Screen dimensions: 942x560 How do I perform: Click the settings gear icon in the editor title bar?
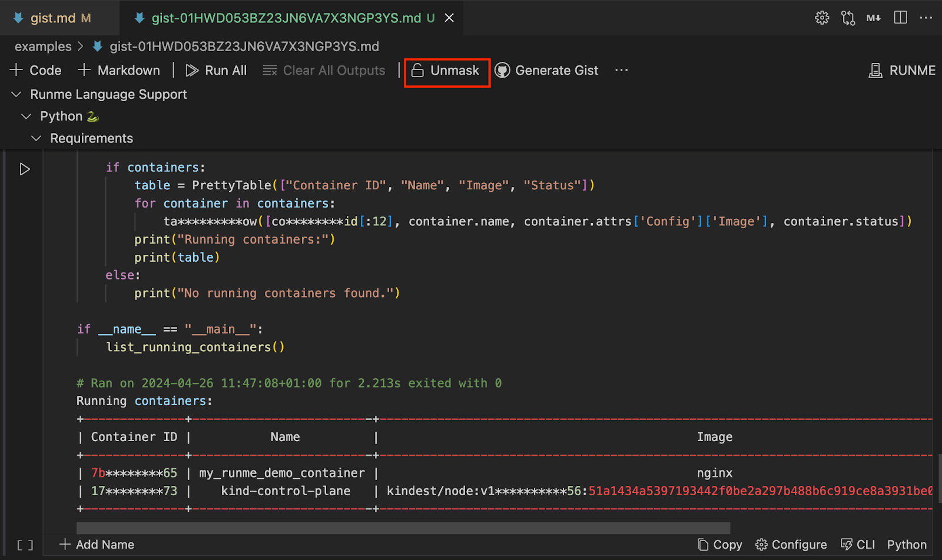coord(822,18)
